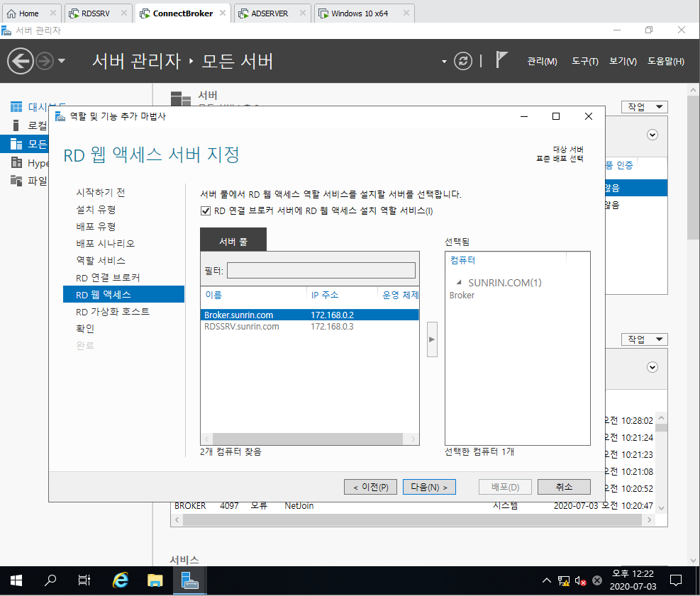
Task: Click the refresh icon in Server Manager header
Action: pyautogui.click(x=463, y=61)
